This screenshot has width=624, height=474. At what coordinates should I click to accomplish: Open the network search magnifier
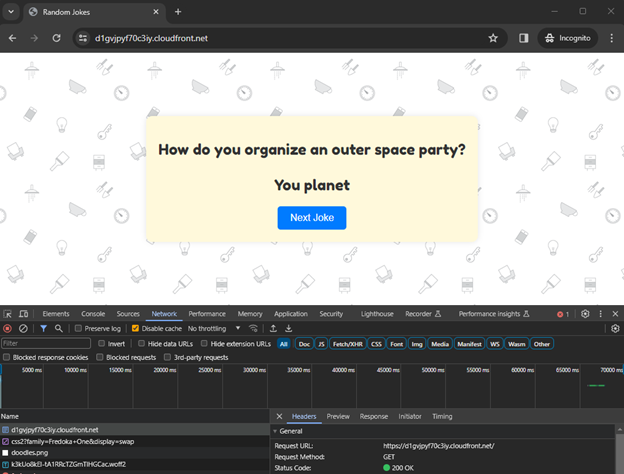58,328
